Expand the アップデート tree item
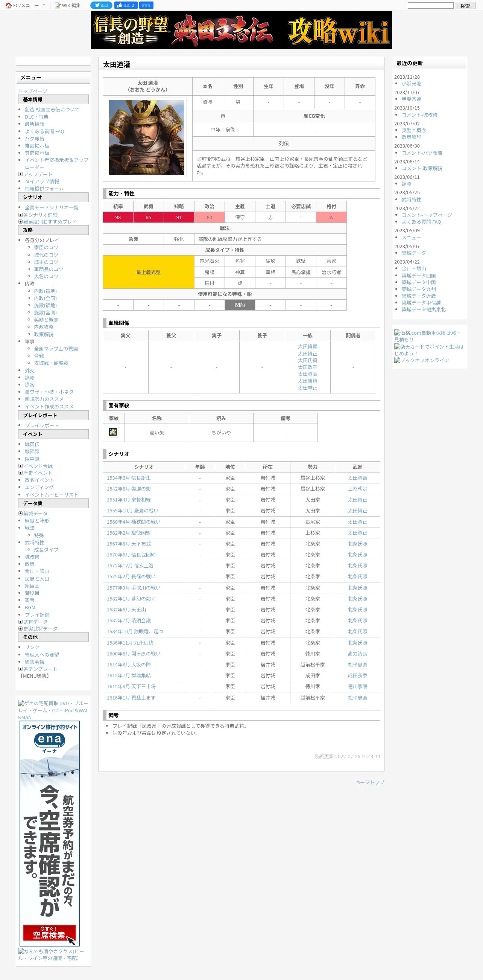This screenshot has height=980, width=483. 21,174
